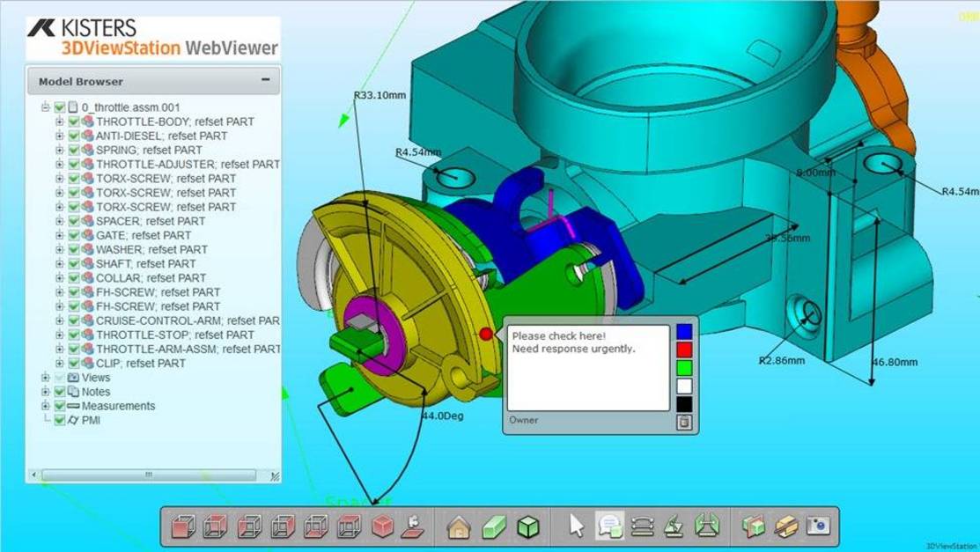Choose the green wireframe cube render icon
The width and height of the screenshot is (980, 552).
tap(528, 526)
